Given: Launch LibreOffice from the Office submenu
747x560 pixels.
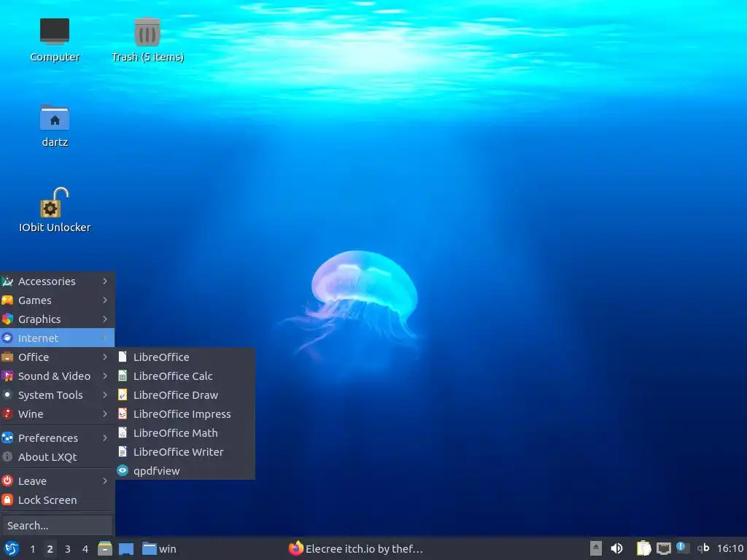Looking at the screenshot, I should click(x=185, y=357).
